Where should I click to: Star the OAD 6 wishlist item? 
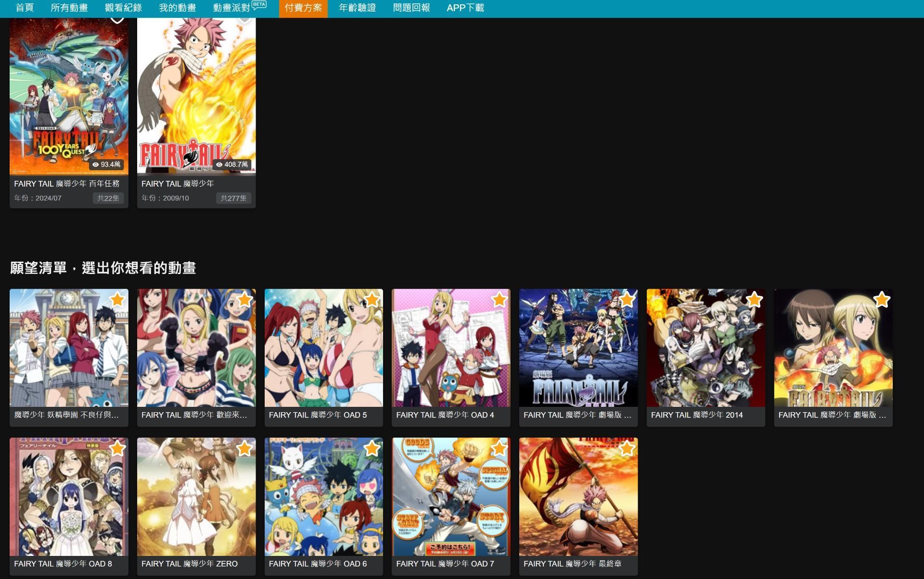click(x=372, y=449)
